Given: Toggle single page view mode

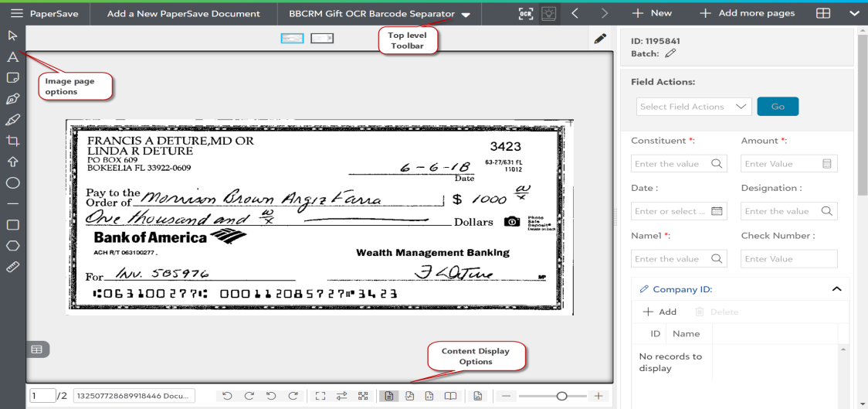Looking at the screenshot, I should (x=389, y=396).
